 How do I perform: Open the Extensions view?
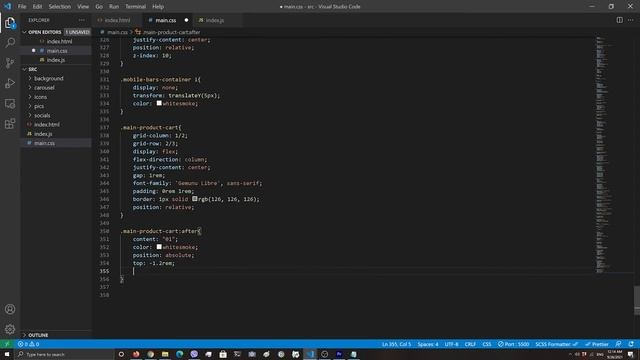pyautogui.click(x=10, y=123)
